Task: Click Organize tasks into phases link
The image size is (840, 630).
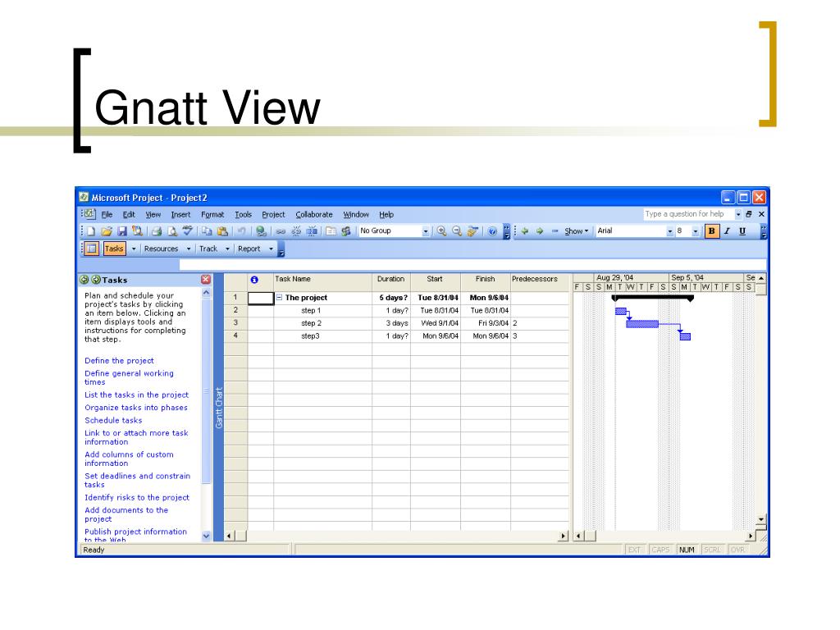Action: (x=136, y=408)
